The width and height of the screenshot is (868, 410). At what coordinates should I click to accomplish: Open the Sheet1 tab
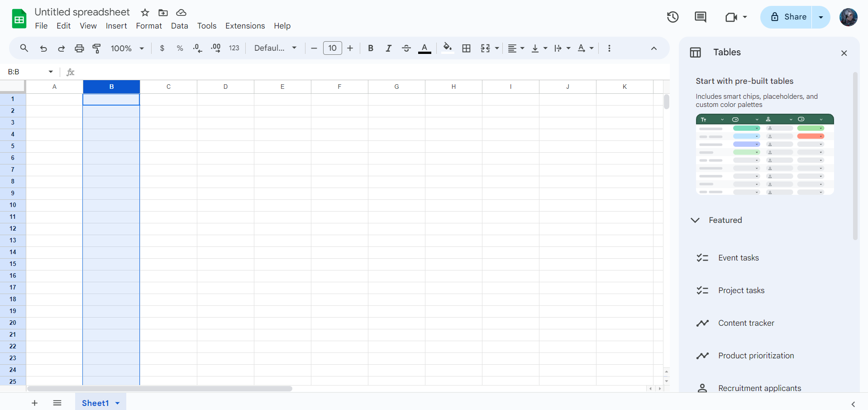[x=95, y=403]
